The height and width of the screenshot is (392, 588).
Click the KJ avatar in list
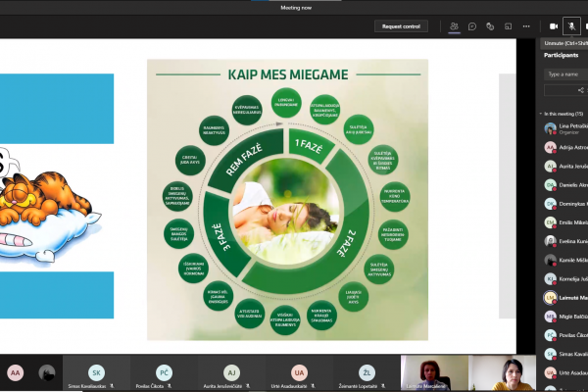[x=550, y=278]
